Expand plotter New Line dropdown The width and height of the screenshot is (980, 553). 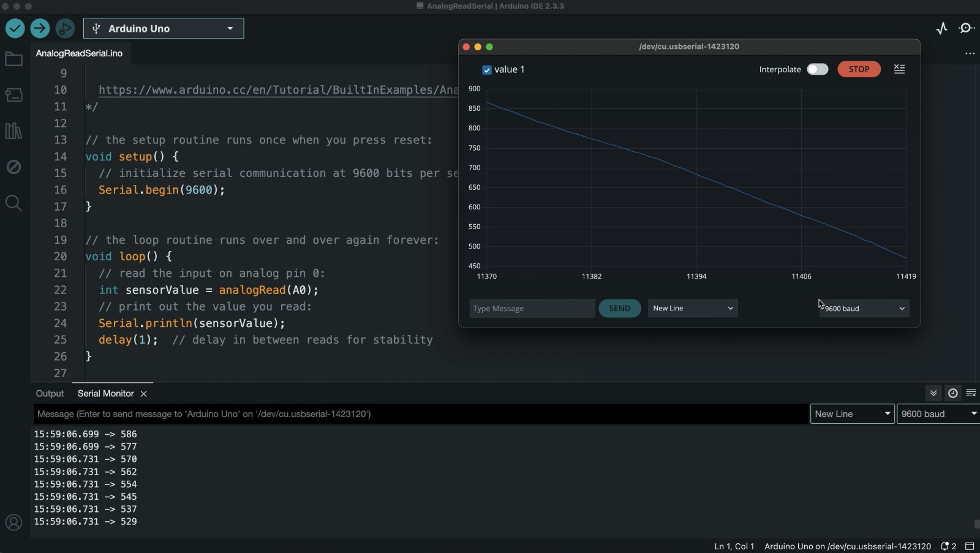692,308
